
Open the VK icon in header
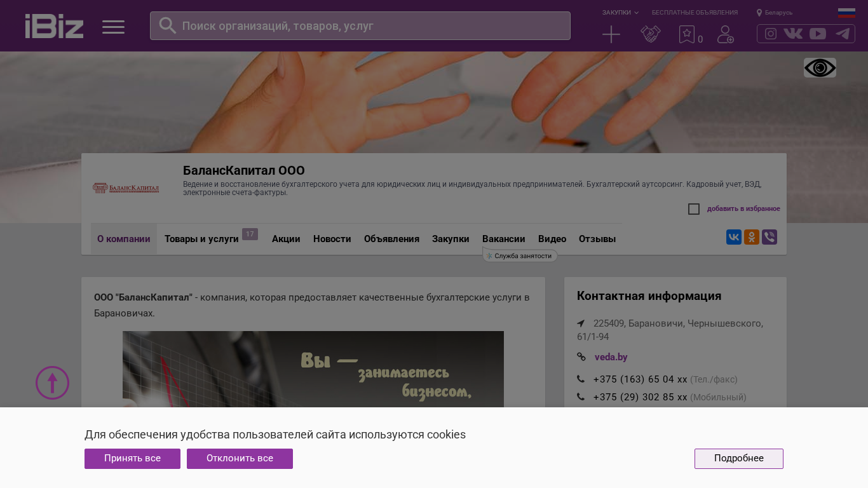(793, 34)
